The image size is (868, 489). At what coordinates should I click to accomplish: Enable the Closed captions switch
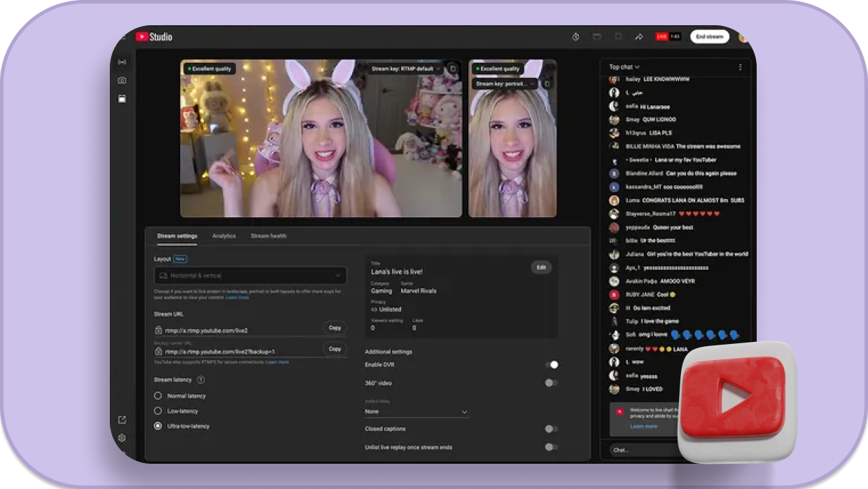552,429
